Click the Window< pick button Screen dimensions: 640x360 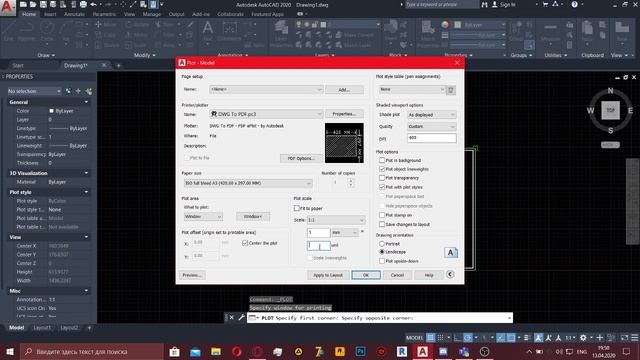[253, 216]
